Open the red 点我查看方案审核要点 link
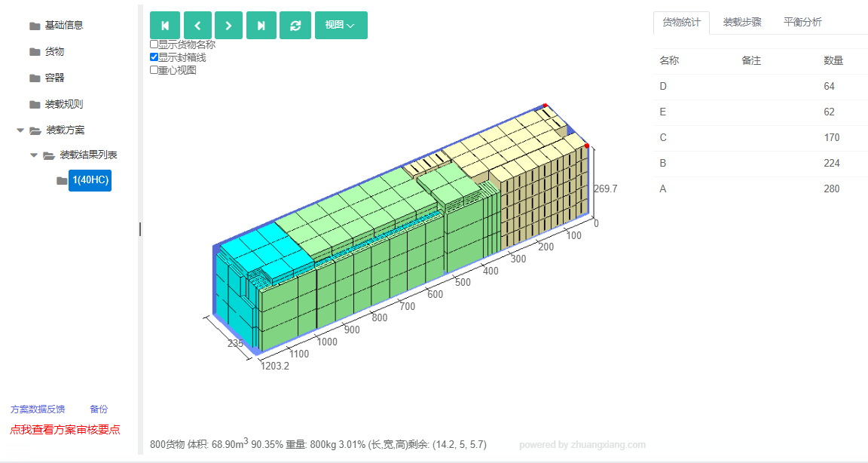Viewport: 868px width, 463px height. pyautogui.click(x=65, y=430)
